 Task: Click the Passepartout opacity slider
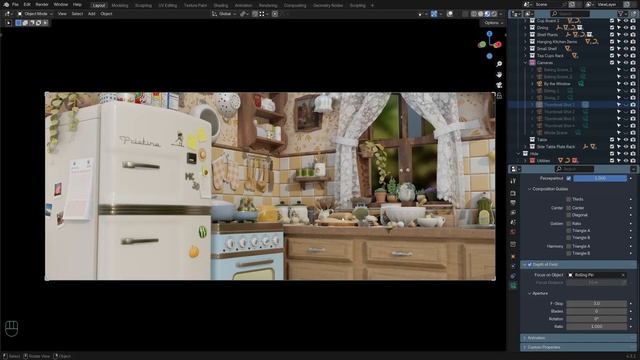pos(600,178)
